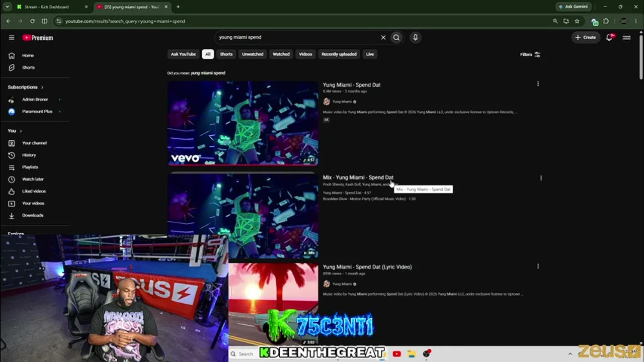
Task: Open the notifications bell
Action: (610, 37)
